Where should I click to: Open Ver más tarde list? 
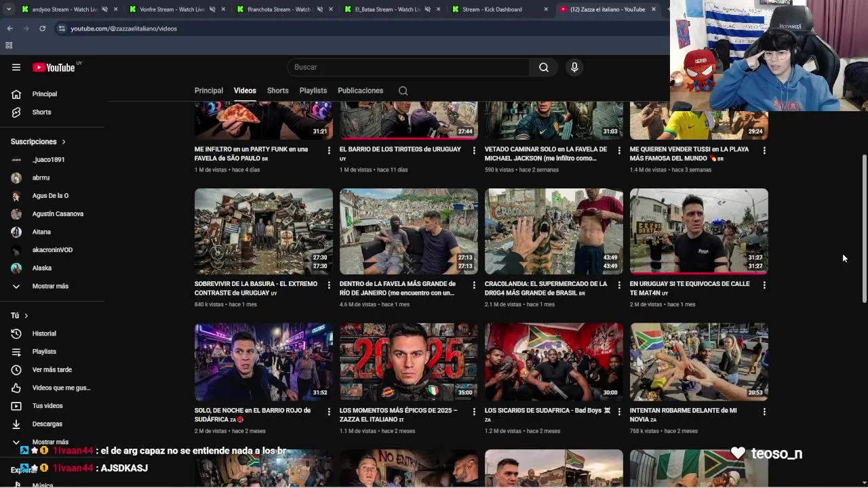tap(52, 369)
